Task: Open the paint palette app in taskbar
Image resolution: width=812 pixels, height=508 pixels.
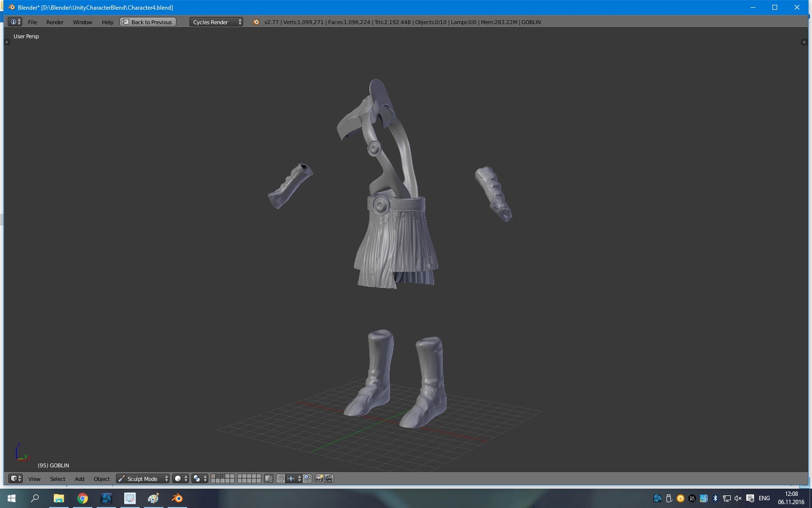Action: click(x=153, y=498)
